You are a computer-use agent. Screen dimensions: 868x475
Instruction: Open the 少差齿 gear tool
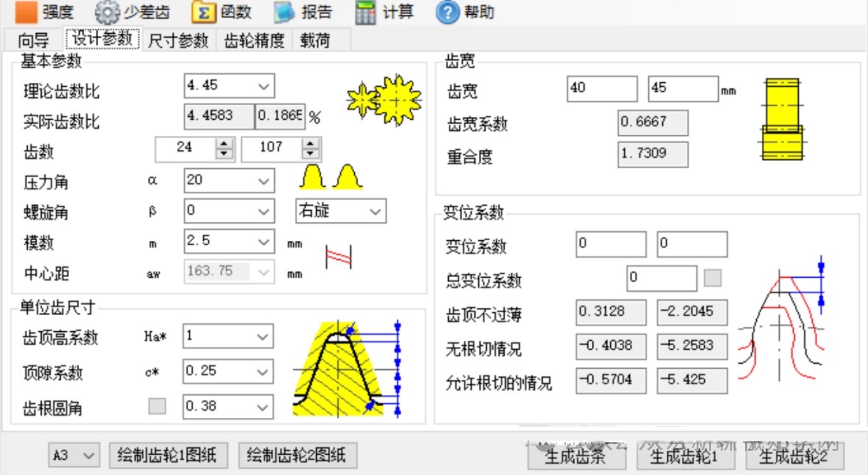click(x=133, y=12)
